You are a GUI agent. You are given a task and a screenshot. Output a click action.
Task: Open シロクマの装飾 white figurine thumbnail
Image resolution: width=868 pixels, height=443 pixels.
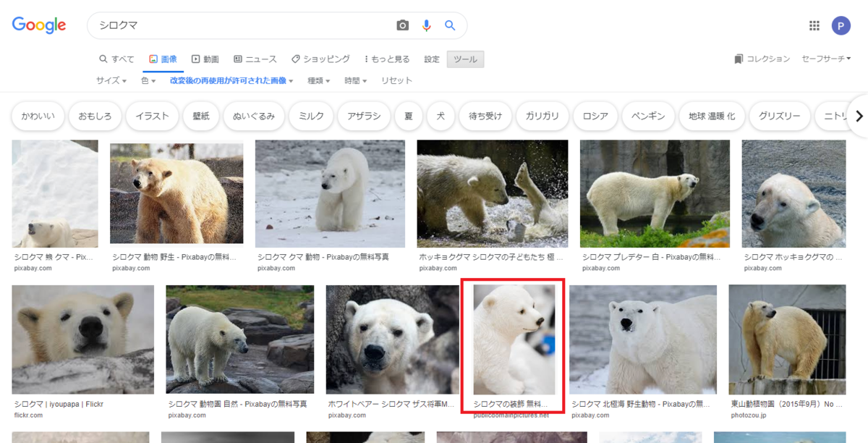tap(514, 339)
